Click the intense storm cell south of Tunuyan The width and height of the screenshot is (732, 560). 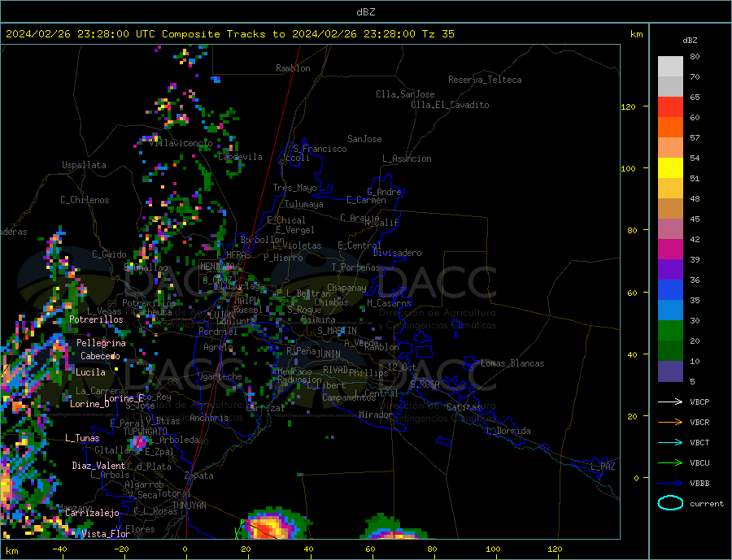(x=271, y=525)
